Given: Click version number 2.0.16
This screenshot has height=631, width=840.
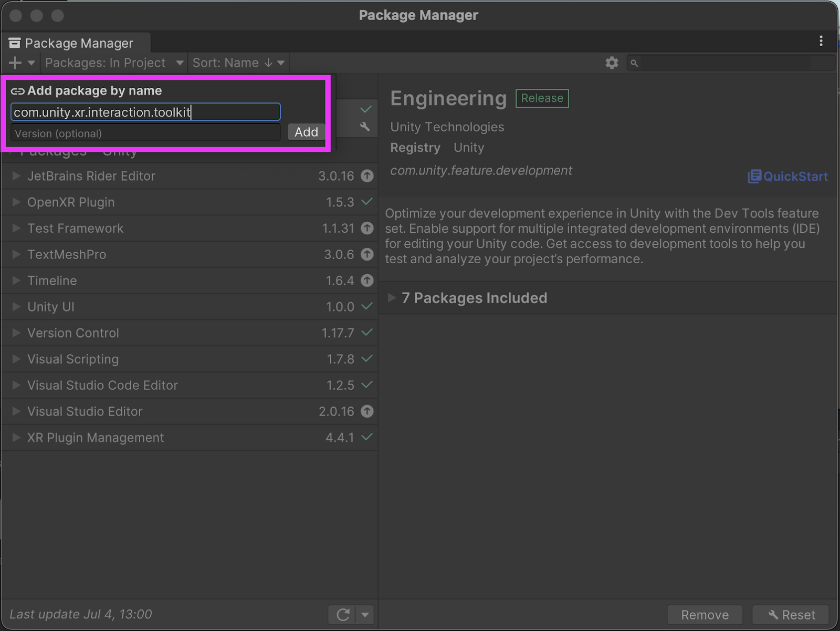Looking at the screenshot, I should tap(337, 411).
